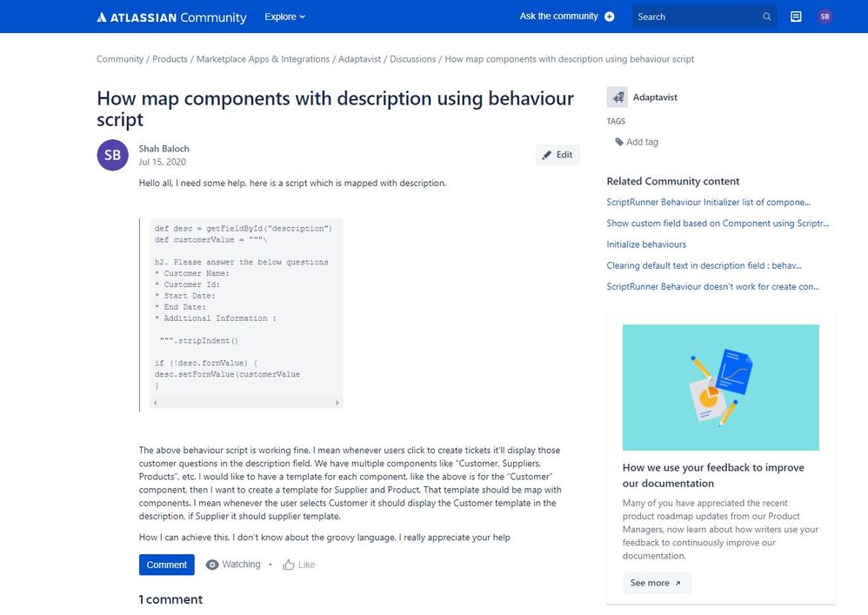868x615 pixels.
Task: Click the post title heading
Action: pyautogui.click(x=335, y=109)
